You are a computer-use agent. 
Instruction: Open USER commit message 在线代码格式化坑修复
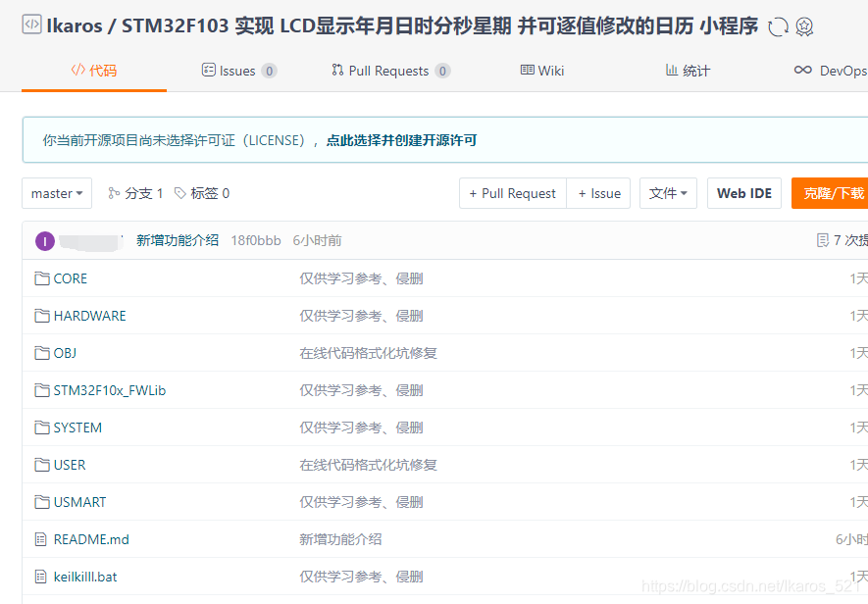368,465
